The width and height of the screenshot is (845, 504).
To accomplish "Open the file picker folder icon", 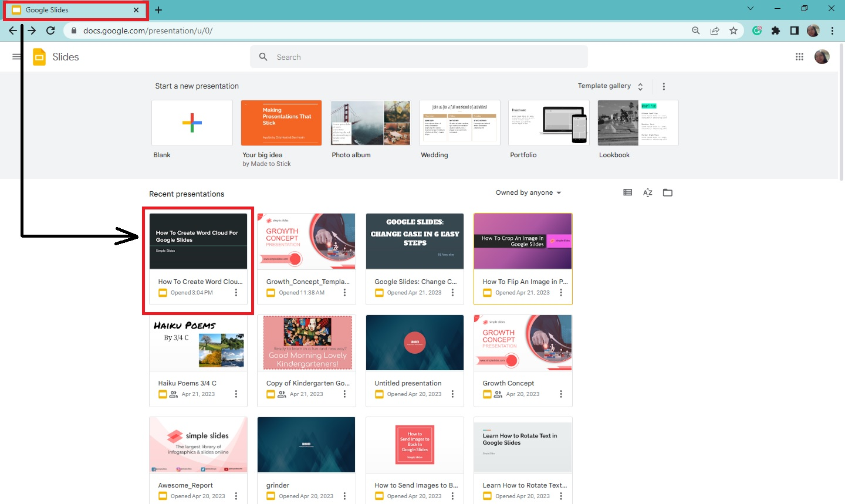I will 668,192.
